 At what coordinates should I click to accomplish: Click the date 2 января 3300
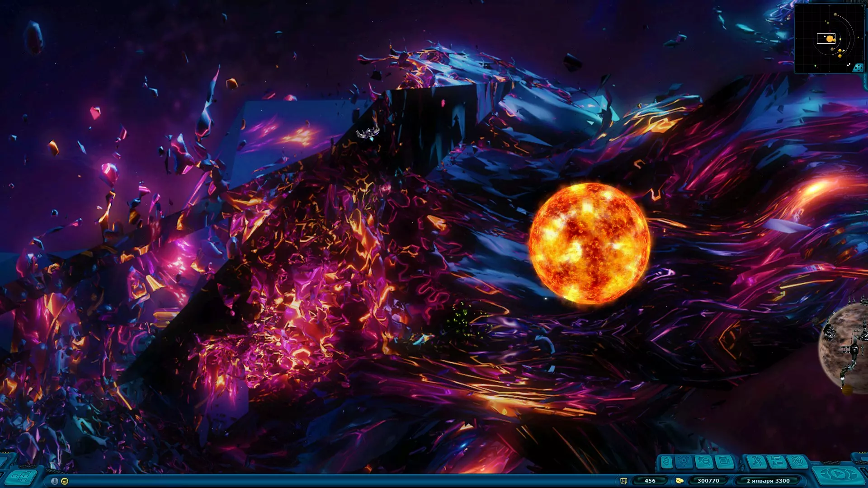point(768,481)
